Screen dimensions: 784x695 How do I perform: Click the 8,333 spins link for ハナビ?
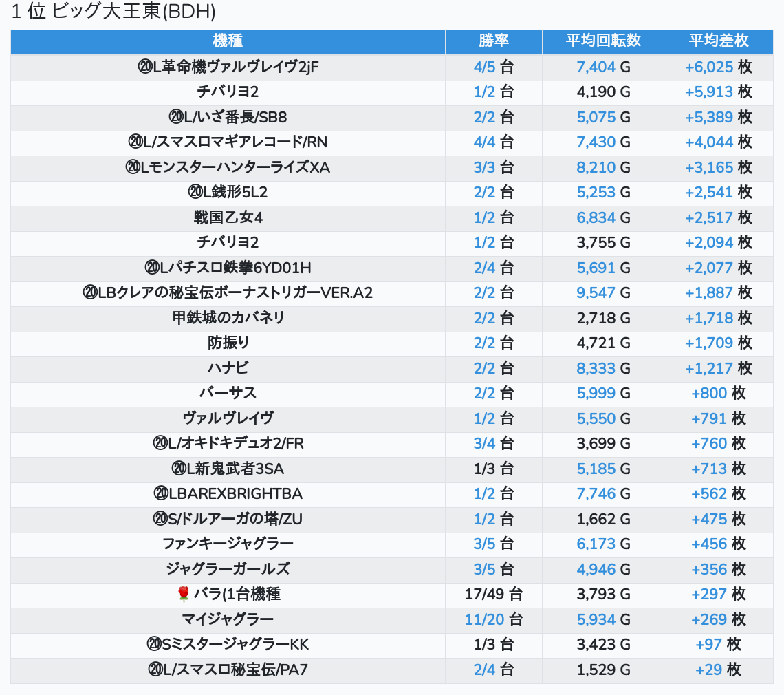click(x=596, y=368)
